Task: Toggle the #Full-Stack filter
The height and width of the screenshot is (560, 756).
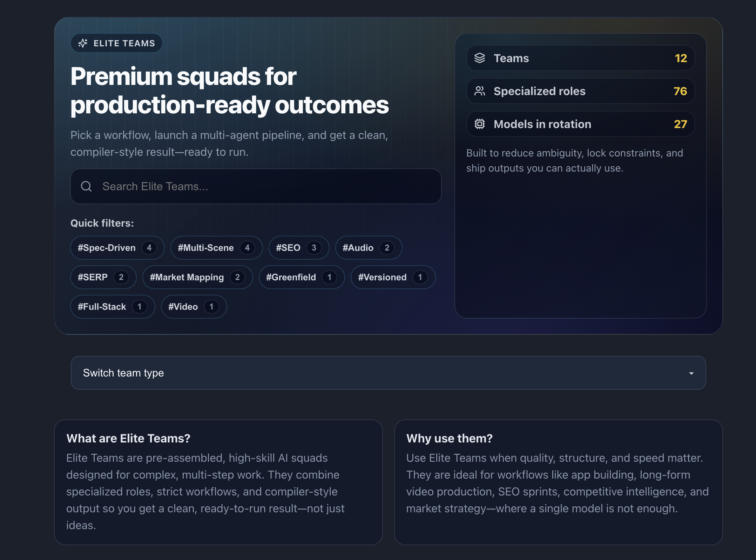Action: click(112, 306)
